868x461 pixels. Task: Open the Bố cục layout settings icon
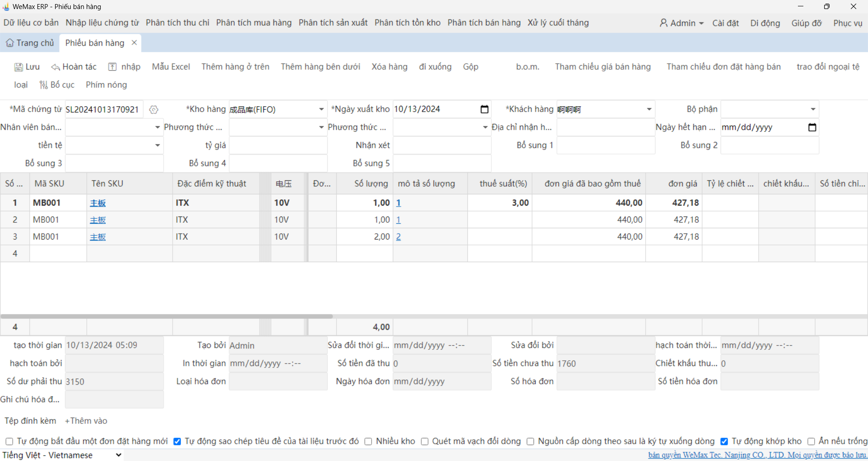[43, 85]
